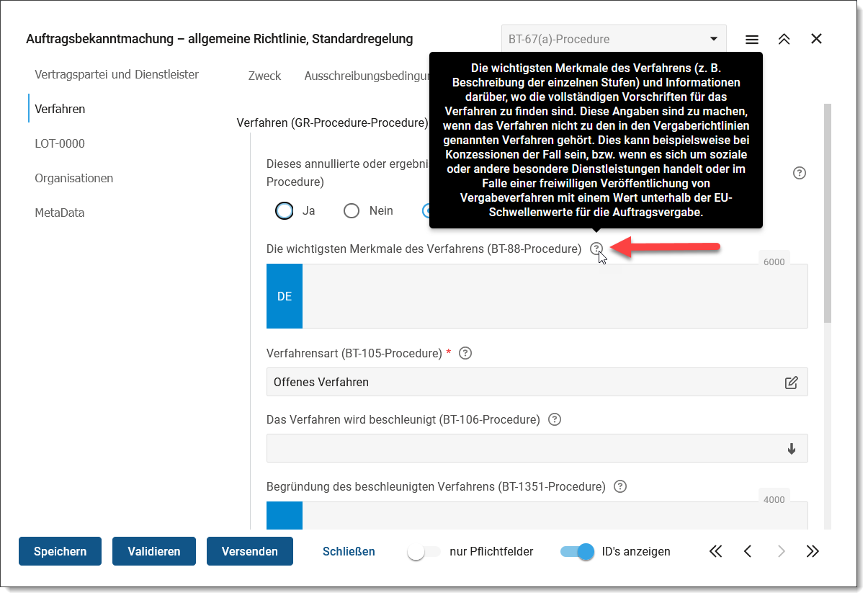
Task: Click help icon next to BT-88-Procedure
Action: 596,249
